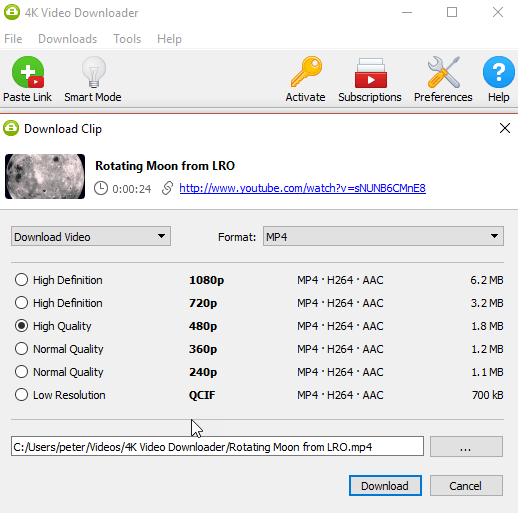Click the 1.8 MB file size value
Screen dimensions: 518x513
(x=487, y=326)
